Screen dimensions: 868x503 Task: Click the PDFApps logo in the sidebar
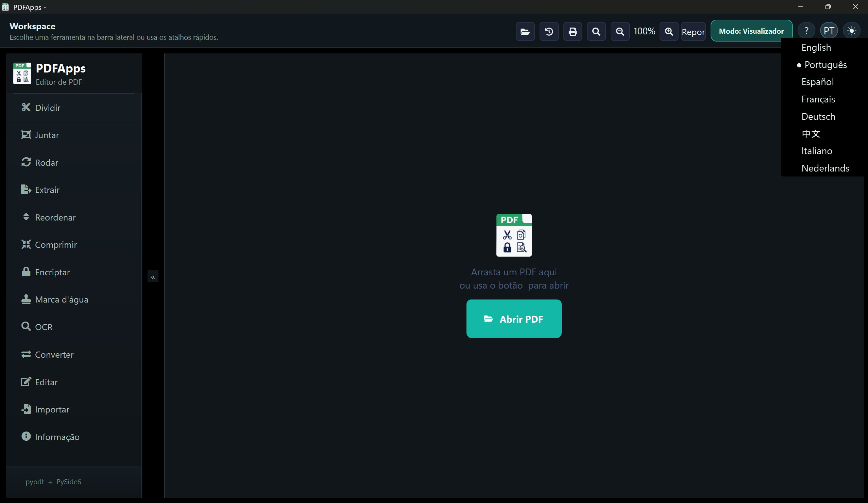click(22, 73)
